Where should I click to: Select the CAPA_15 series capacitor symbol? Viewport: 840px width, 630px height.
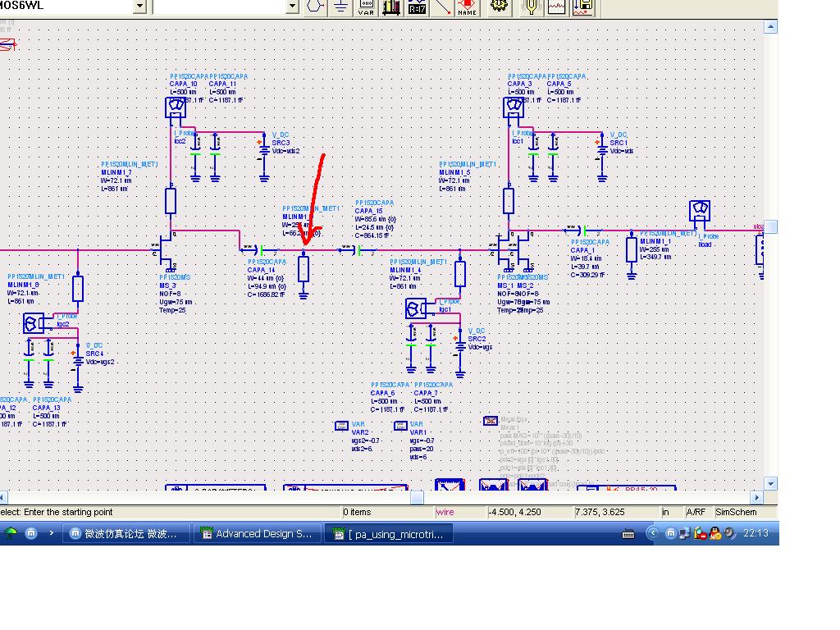(358, 249)
